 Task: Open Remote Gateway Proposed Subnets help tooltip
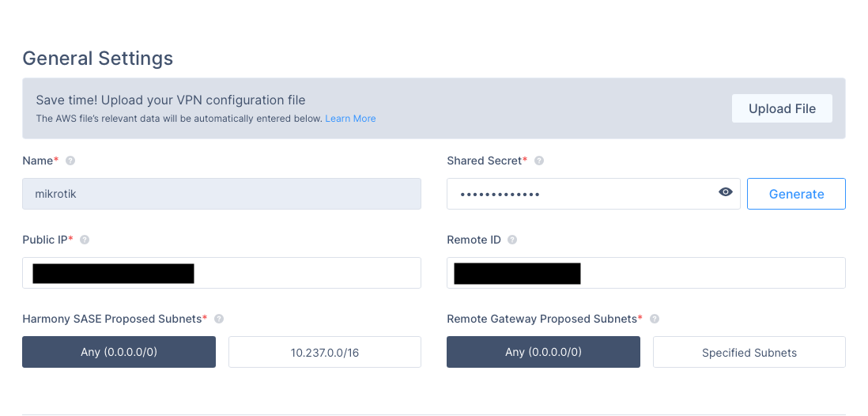tap(655, 319)
